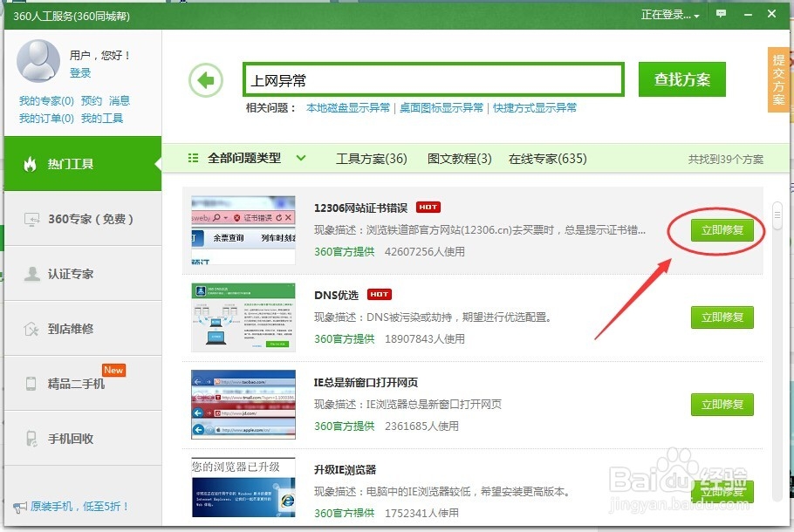Image resolution: width=794 pixels, height=532 pixels.
Task: Open the 消息 link
Action: 120,100
